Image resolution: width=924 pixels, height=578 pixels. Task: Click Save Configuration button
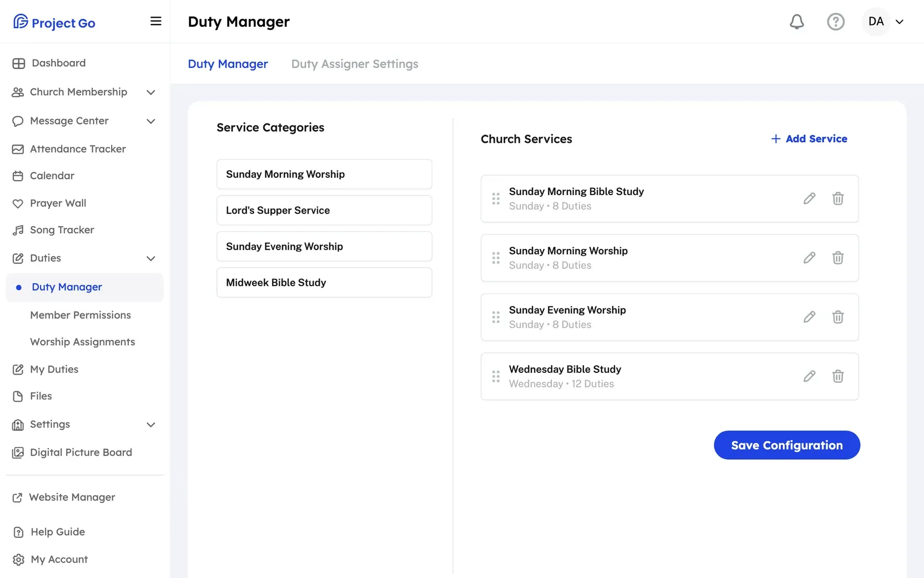click(787, 445)
